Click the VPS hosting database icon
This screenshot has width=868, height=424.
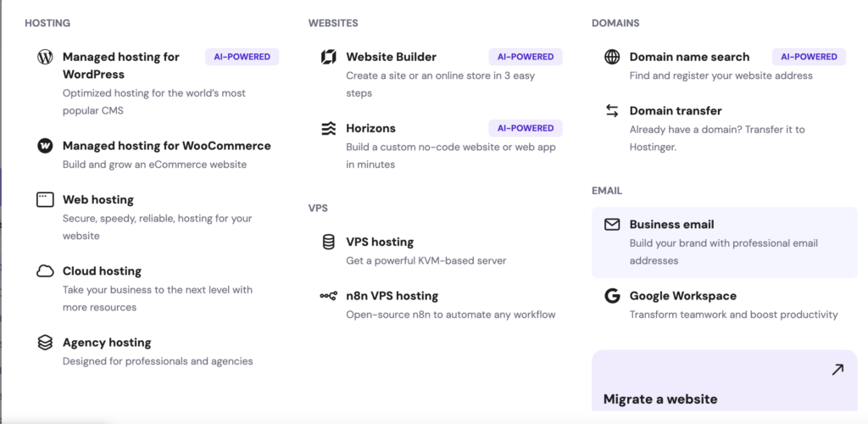pos(328,242)
